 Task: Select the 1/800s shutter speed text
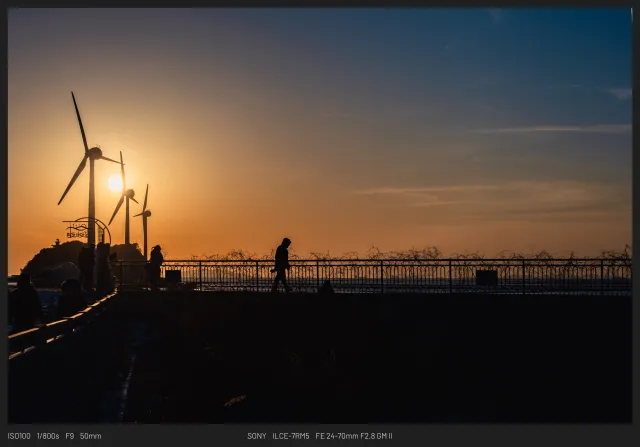coord(48,436)
